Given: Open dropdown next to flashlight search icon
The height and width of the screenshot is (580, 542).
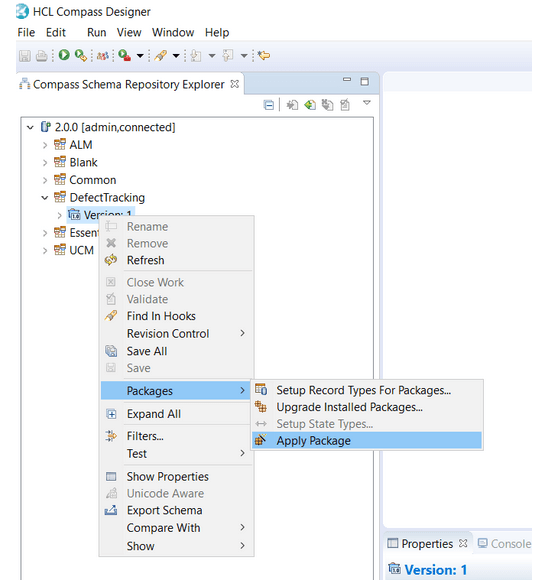Looking at the screenshot, I should (176, 56).
